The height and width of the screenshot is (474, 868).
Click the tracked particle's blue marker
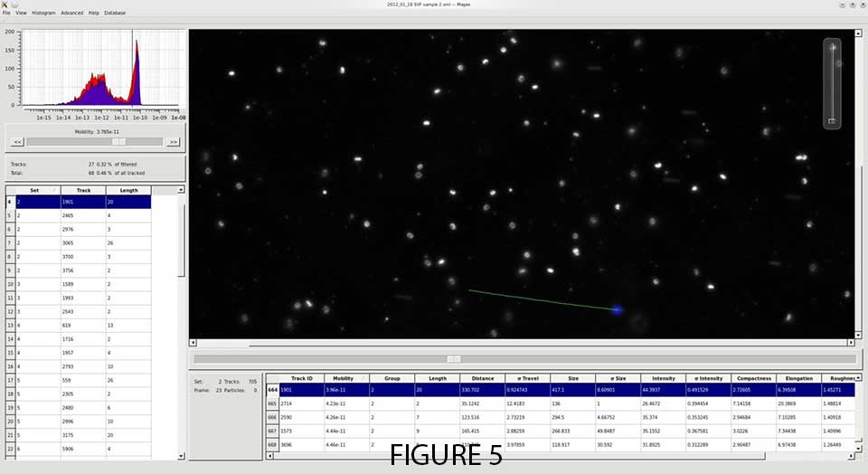pyautogui.click(x=618, y=309)
